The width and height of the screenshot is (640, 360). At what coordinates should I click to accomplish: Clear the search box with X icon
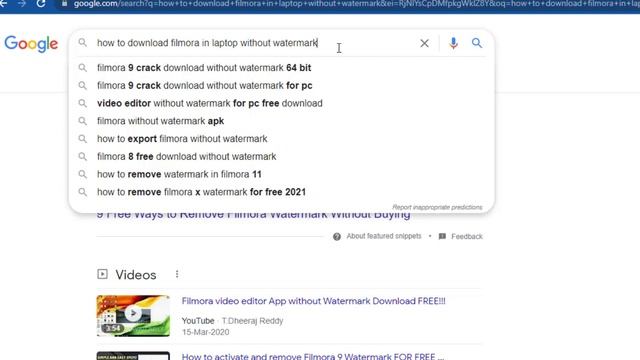pos(424,43)
